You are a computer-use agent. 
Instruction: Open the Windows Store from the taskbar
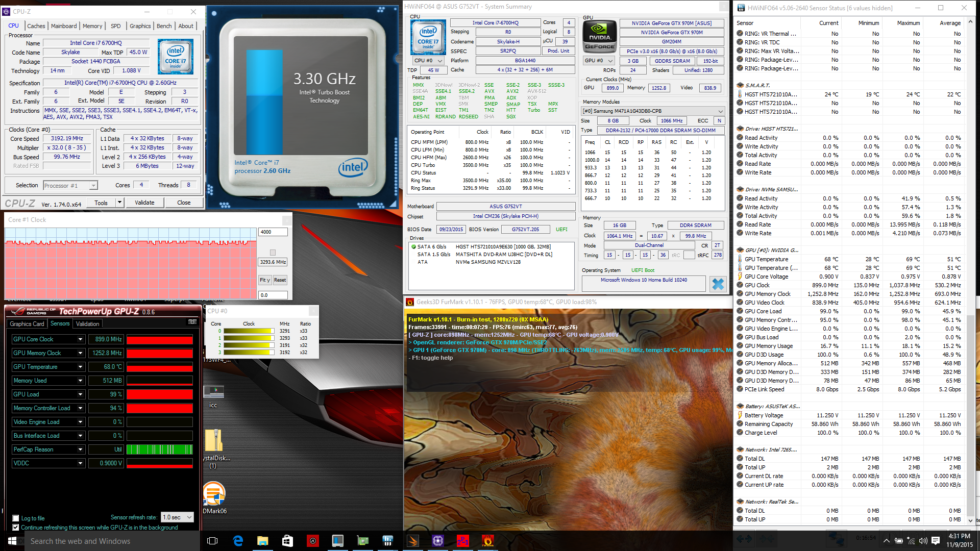point(287,541)
